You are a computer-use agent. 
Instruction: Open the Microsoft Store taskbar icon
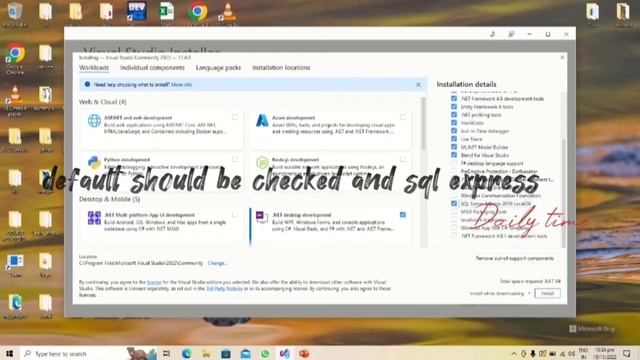tap(226, 353)
